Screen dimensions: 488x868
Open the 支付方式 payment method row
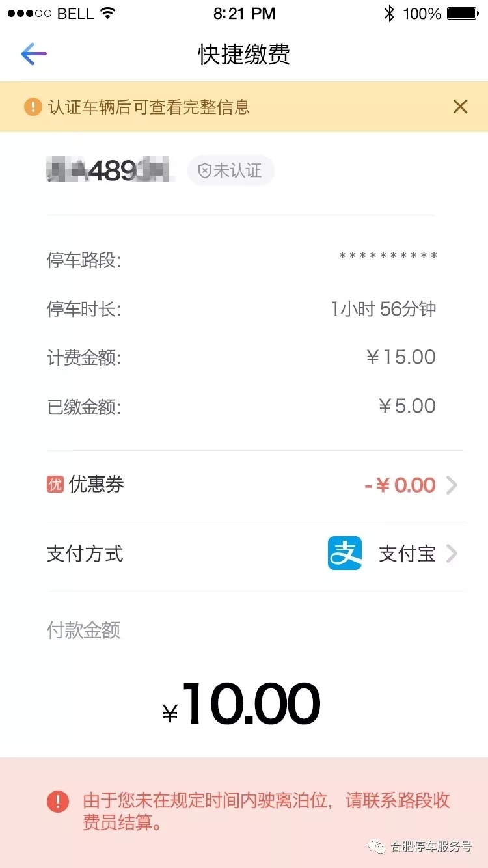85,554
